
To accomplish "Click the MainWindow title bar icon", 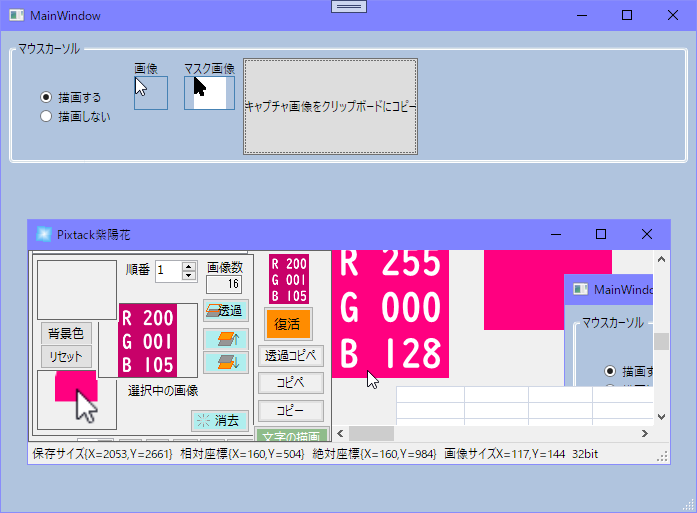I will [16, 16].
